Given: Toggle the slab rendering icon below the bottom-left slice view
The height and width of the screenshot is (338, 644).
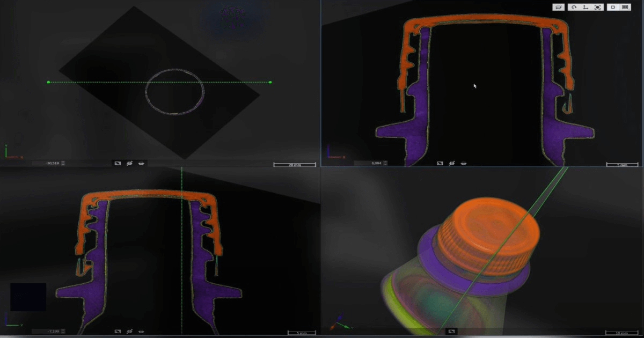Looking at the screenshot, I should pyautogui.click(x=129, y=330).
